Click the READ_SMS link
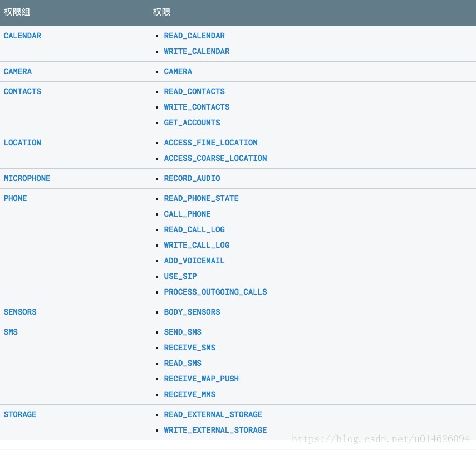The width and height of the screenshot is (476, 450). [183, 363]
